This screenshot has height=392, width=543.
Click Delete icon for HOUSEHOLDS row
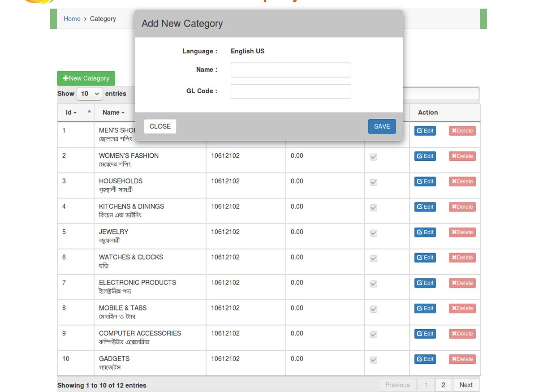[462, 181]
